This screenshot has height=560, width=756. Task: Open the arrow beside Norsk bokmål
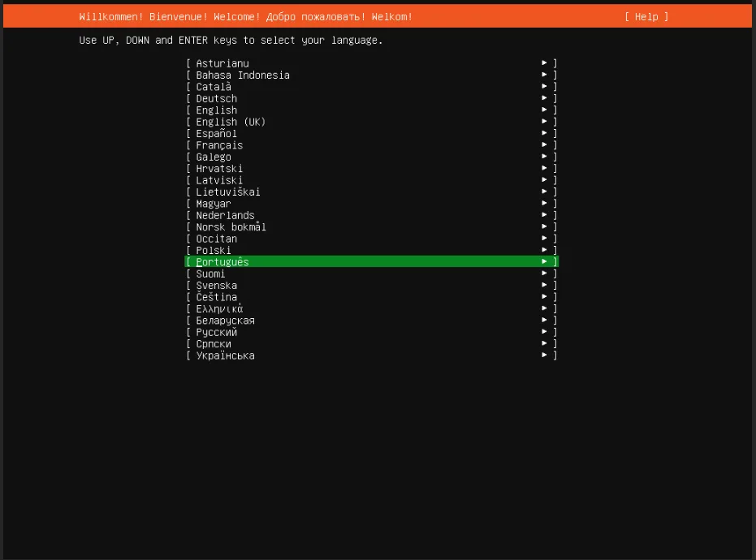click(544, 226)
